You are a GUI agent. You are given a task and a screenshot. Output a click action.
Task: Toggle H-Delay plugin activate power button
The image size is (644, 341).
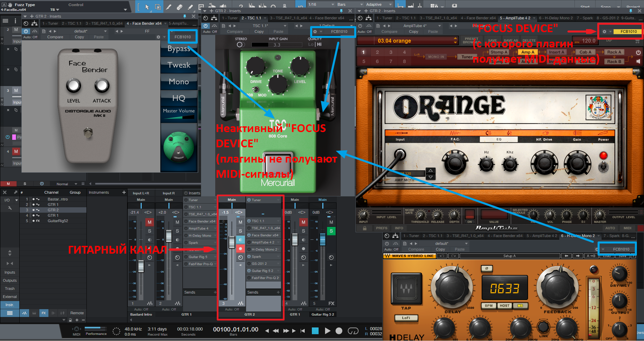(x=387, y=243)
